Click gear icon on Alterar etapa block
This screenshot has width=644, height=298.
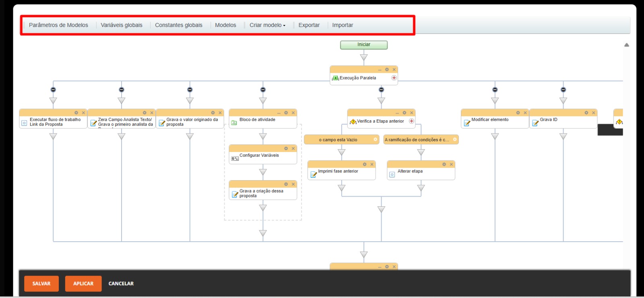click(x=444, y=164)
